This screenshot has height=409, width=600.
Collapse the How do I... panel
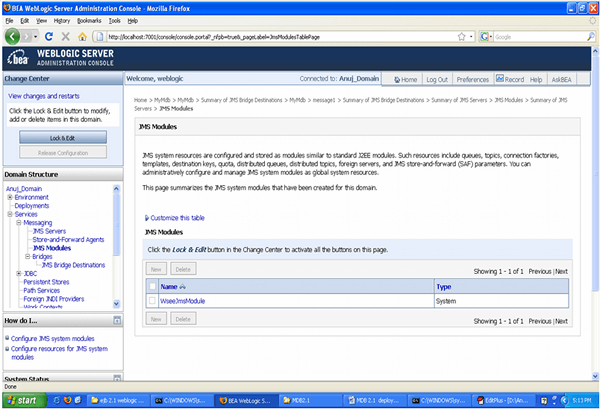coord(117,320)
